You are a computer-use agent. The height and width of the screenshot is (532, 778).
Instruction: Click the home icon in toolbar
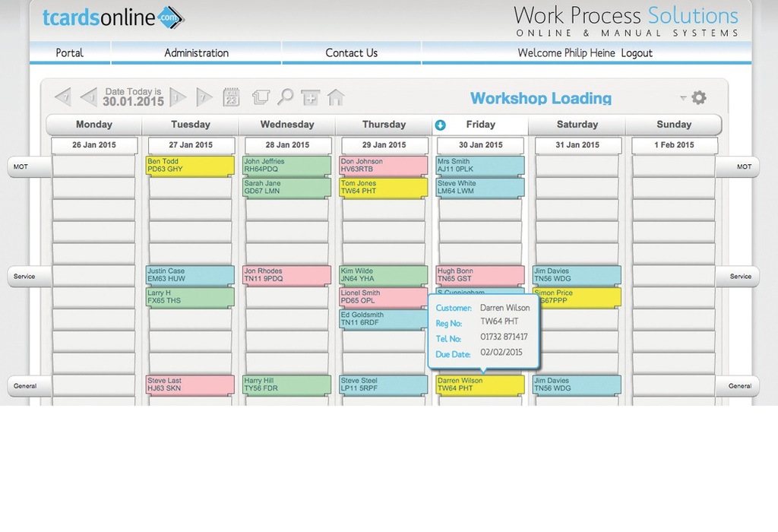point(335,97)
